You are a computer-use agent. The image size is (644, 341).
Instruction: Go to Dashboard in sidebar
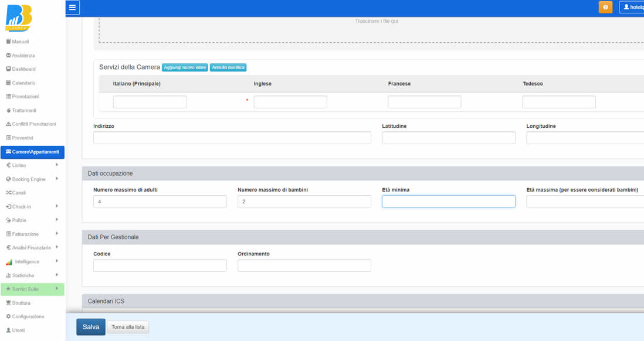[23, 69]
